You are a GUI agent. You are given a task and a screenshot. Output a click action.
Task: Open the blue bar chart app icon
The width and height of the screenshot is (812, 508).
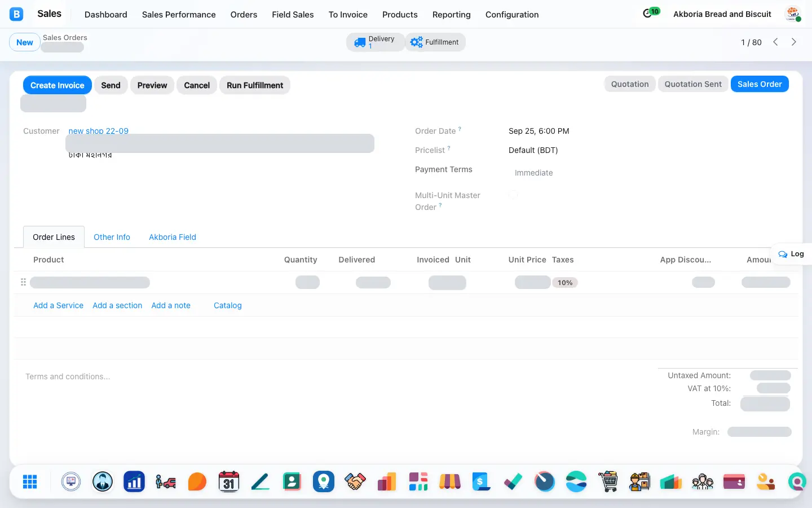(134, 481)
